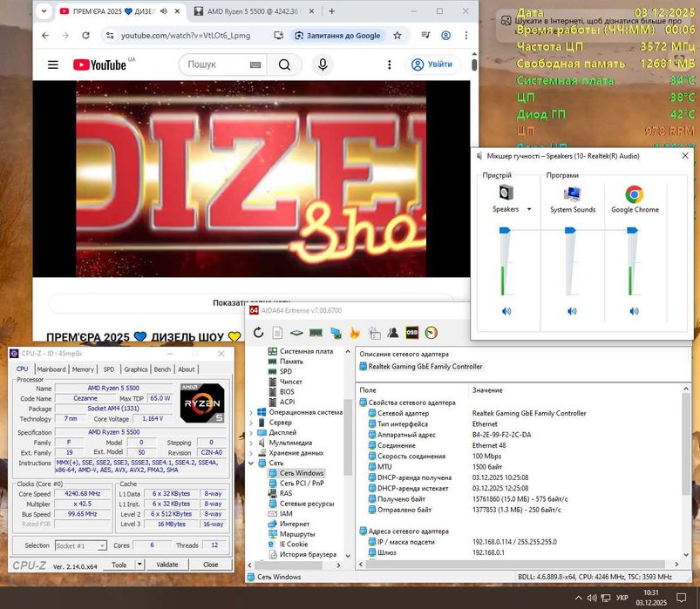Open Chrome's media control icon

click(426, 35)
